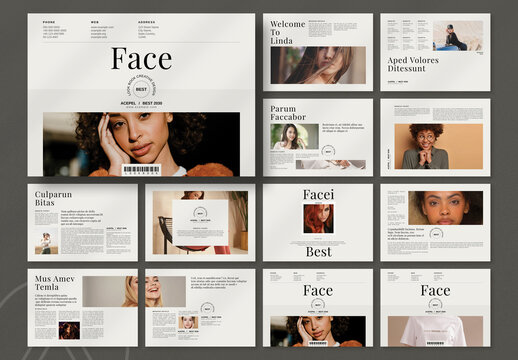Select the Parum Faccabor slide

click(318, 137)
